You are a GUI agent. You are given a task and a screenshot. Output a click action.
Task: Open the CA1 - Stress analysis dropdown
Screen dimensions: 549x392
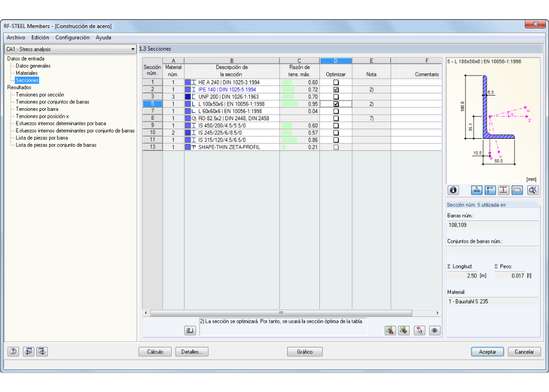tap(70, 49)
